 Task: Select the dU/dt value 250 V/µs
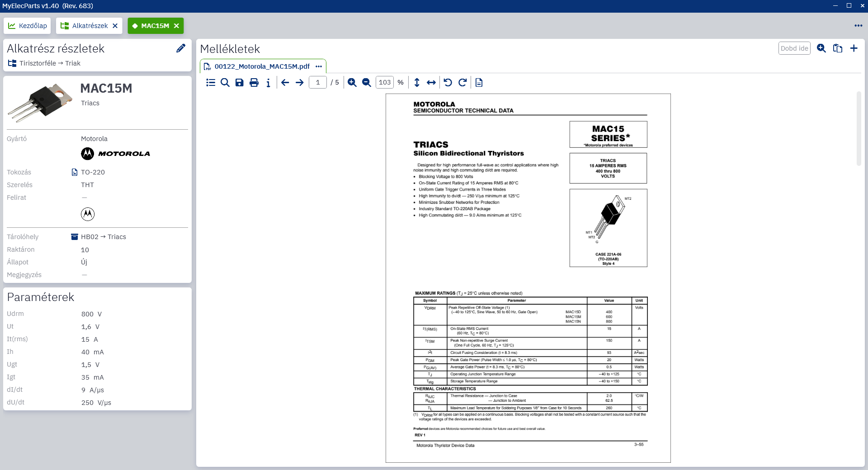[96, 403]
